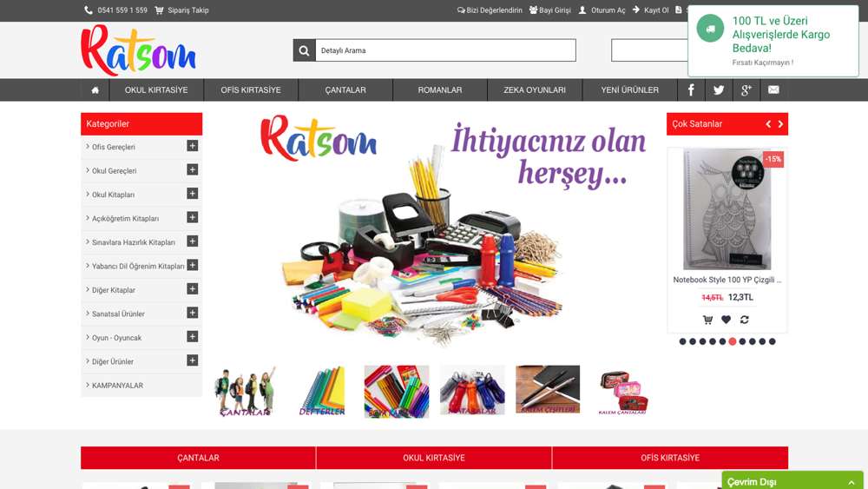Open KAMPANYALAR category link
Viewport: 868px width, 489px height.
point(117,386)
